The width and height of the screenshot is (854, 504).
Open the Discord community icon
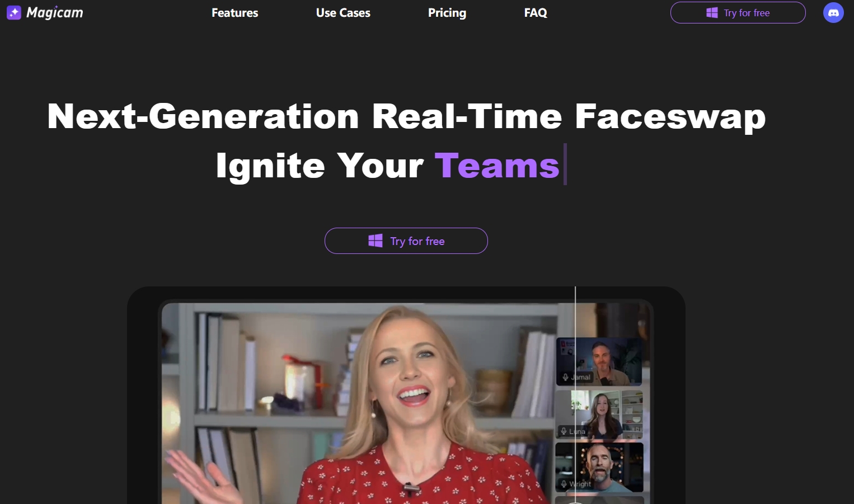833,12
